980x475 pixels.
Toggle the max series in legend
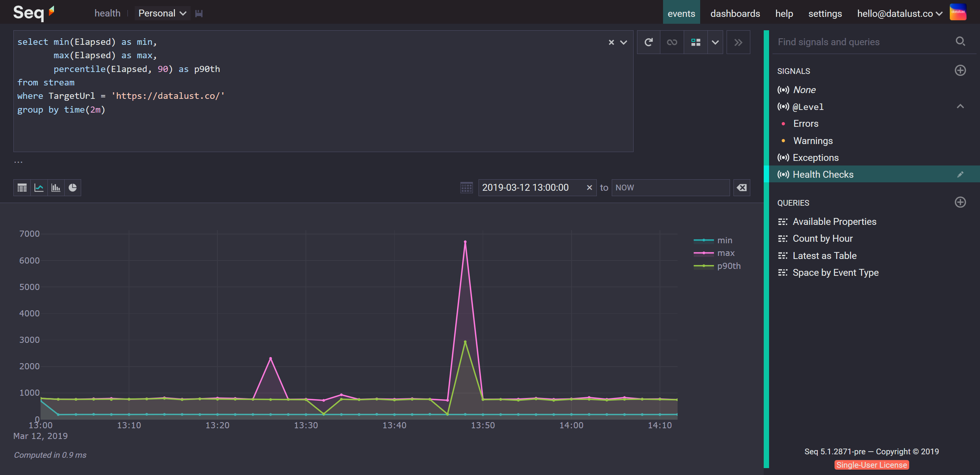point(714,253)
